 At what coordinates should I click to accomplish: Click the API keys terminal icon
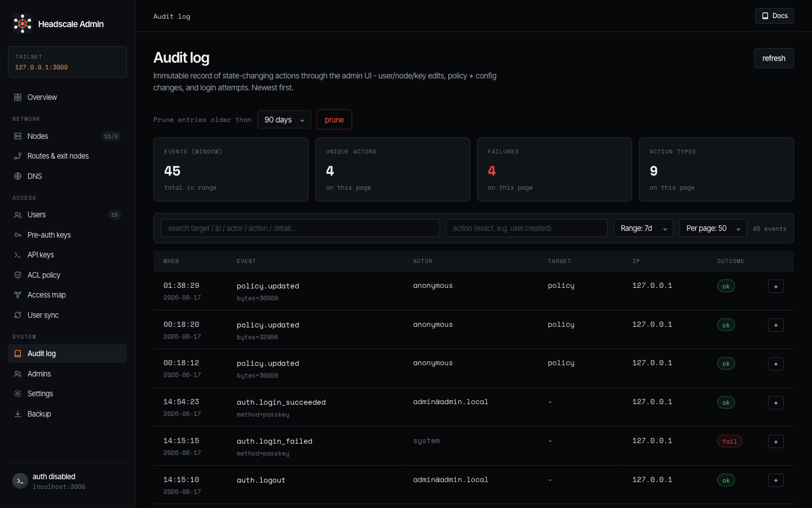click(x=17, y=255)
